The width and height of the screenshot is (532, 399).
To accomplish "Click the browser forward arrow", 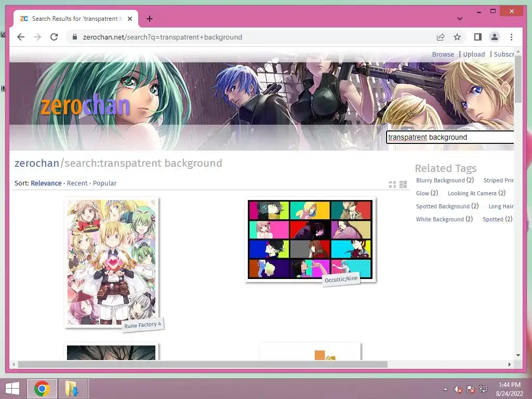I will click(x=37, y=37).
